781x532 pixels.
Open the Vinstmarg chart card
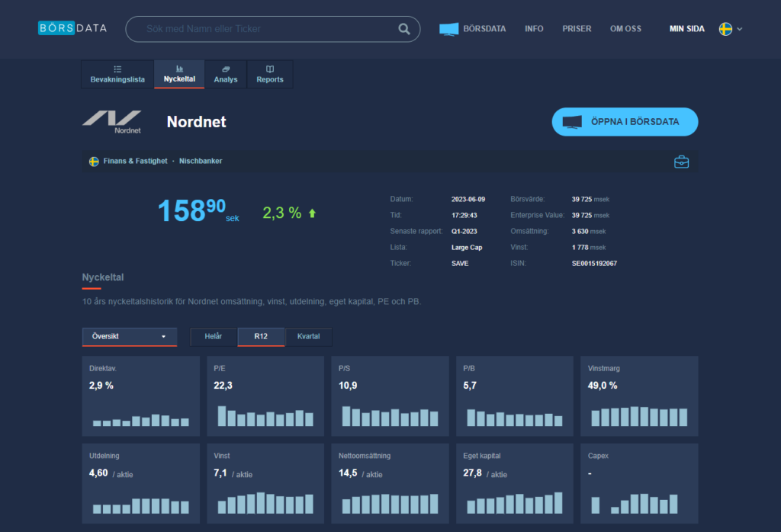point(640,396)
